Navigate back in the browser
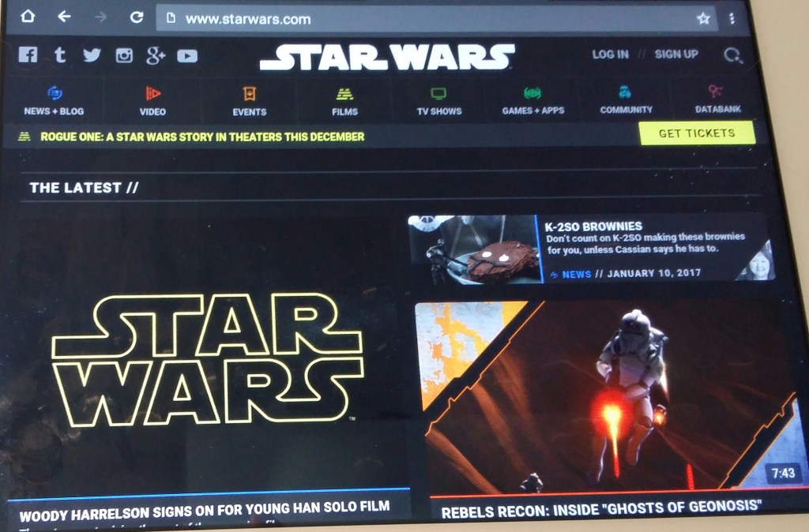Image resolution: width=809 pixels, height=532 pixels. (x=64, y=17)
